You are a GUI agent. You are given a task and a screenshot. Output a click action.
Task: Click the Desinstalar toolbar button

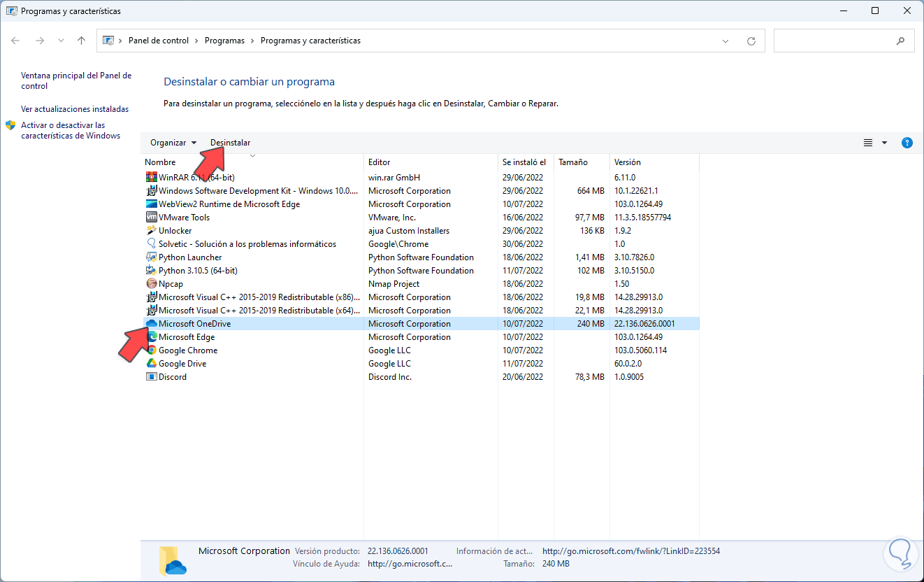click(x=230, y=143)
